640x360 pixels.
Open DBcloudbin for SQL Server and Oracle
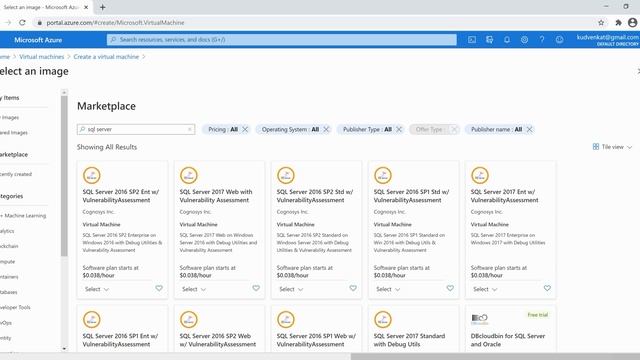coord(508,340)
